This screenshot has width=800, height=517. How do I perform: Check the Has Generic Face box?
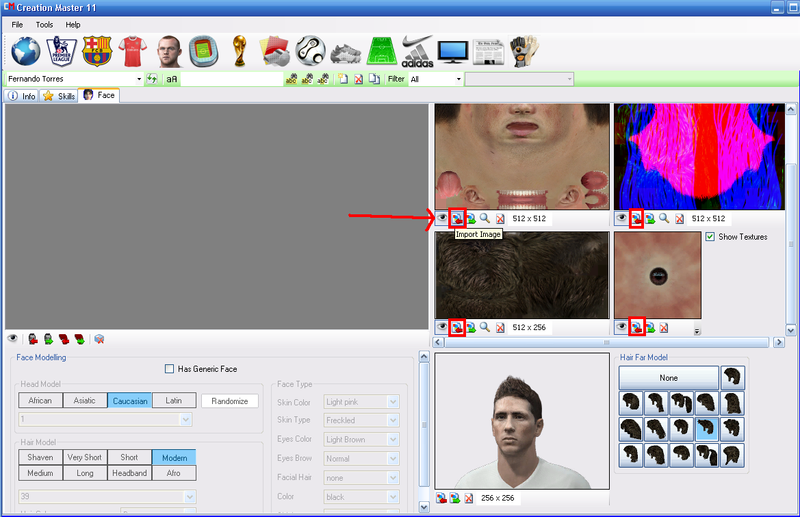[168, 369]
